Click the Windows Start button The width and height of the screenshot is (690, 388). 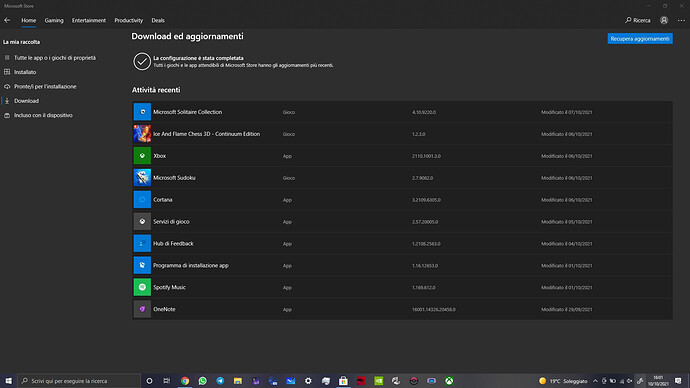pos(8,381)
